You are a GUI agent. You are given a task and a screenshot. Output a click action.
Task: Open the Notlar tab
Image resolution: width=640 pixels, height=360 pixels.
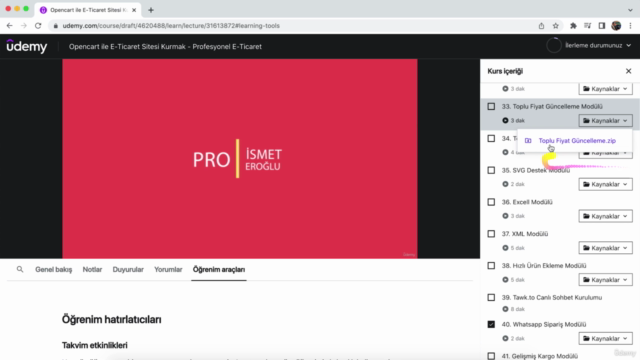click(92, 269)
